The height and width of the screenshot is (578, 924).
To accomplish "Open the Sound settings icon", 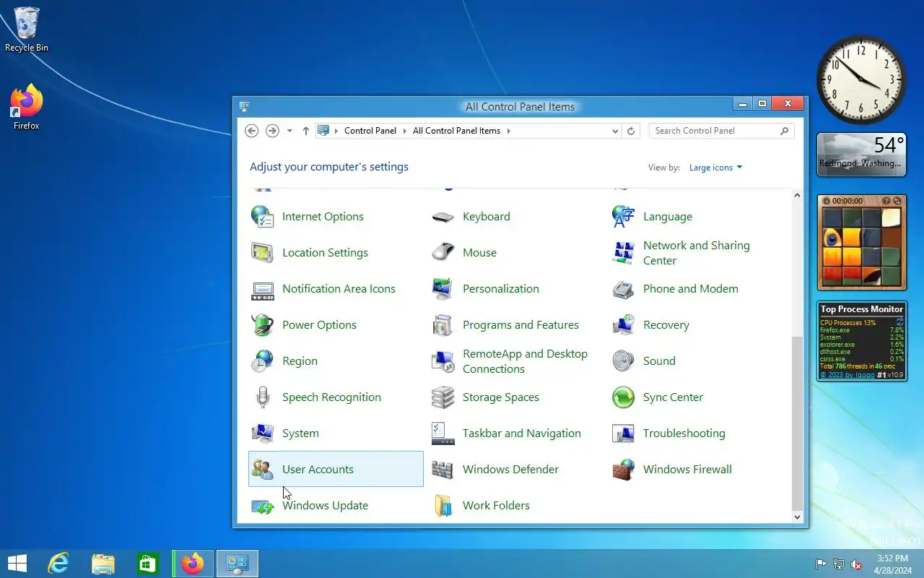I will pos(623,361).
